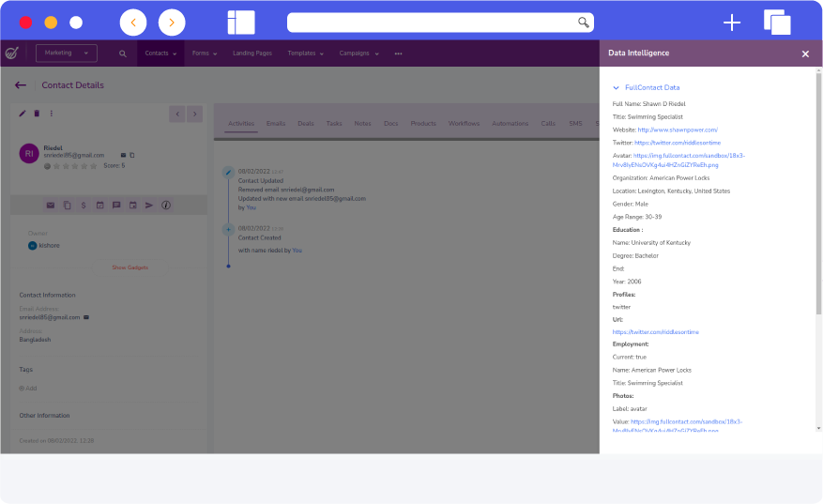Copy email with icon beside contact name

pyautogui.click(x=132, y=156)
